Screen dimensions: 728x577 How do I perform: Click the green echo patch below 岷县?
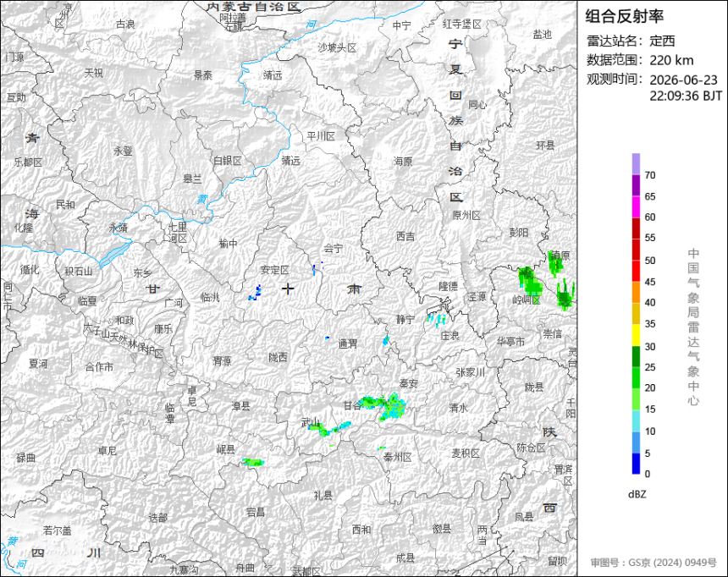(x=253, y=462)
